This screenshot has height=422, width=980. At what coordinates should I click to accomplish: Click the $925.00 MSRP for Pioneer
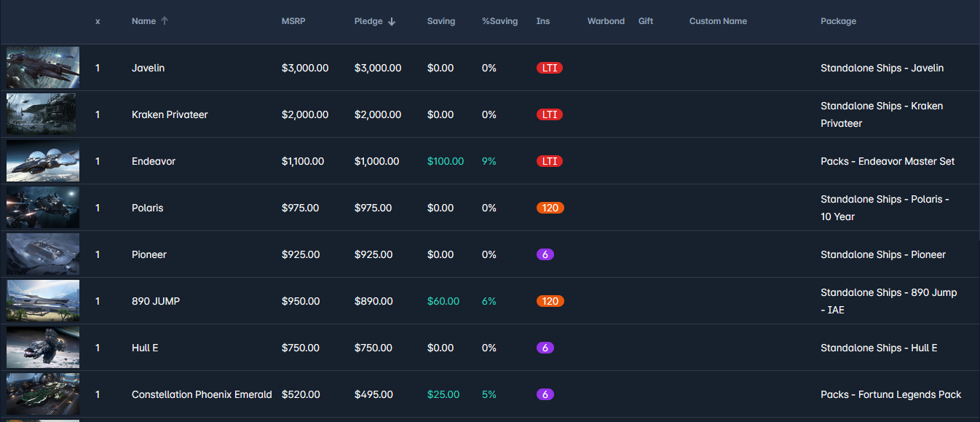[x=301, y=254]
